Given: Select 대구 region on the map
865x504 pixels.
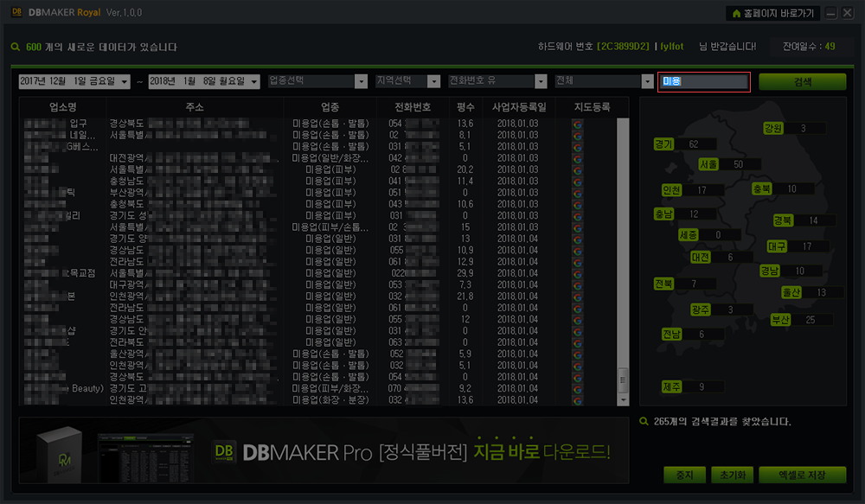Looking at the screenshot, I should (776, 246).
